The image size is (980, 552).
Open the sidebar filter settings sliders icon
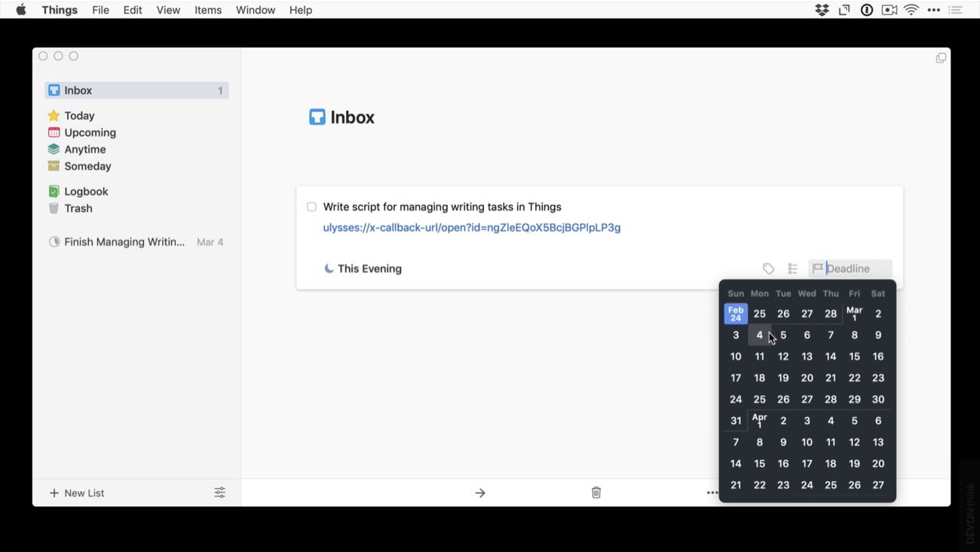[219, 492]
